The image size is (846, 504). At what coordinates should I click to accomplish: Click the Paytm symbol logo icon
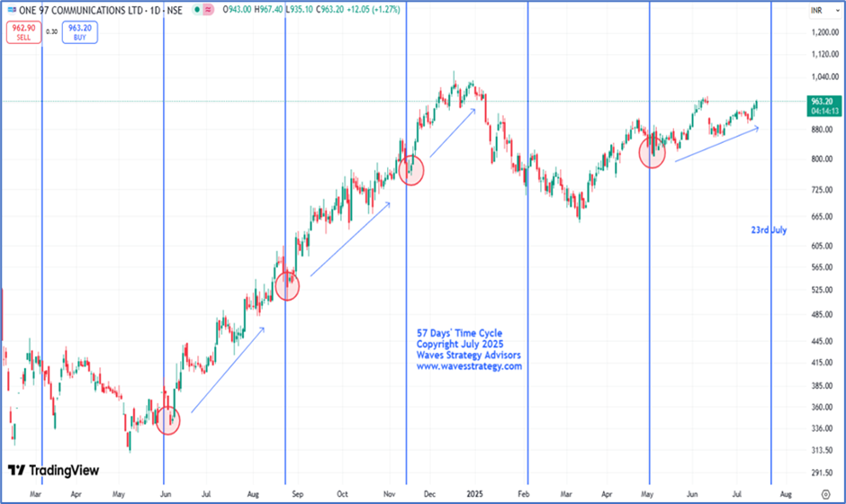pos(12,10)
